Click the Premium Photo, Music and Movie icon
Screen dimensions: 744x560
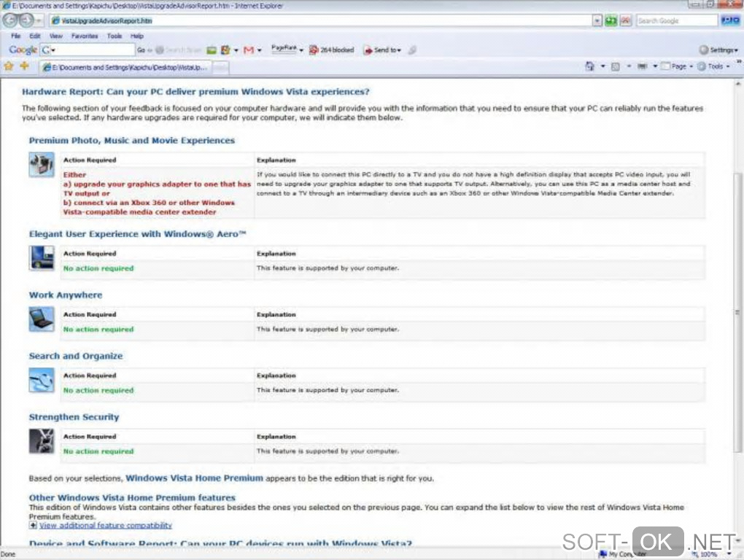click(x=42, y=165)
